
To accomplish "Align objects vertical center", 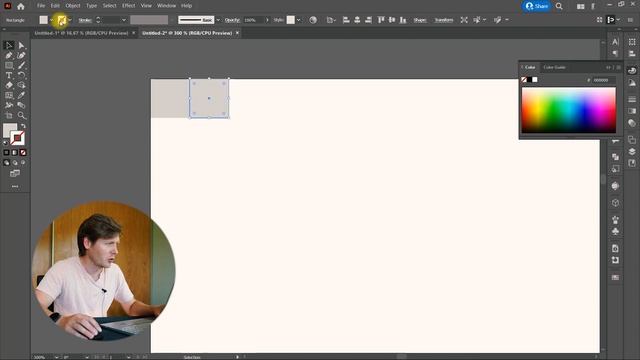I will pyautogui.click(x=392, y=20).
